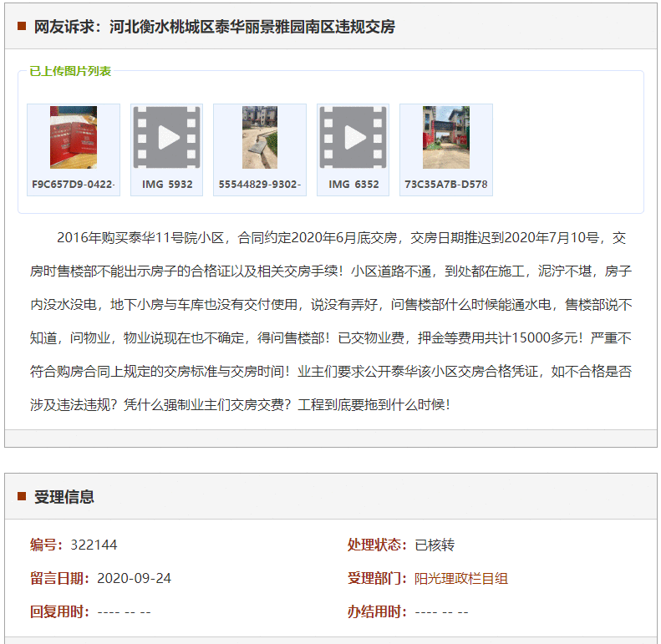Click the complaint paragraph starting with 2016年购买
The height and width of the screenshot is (644, 661).
(331, 321)
